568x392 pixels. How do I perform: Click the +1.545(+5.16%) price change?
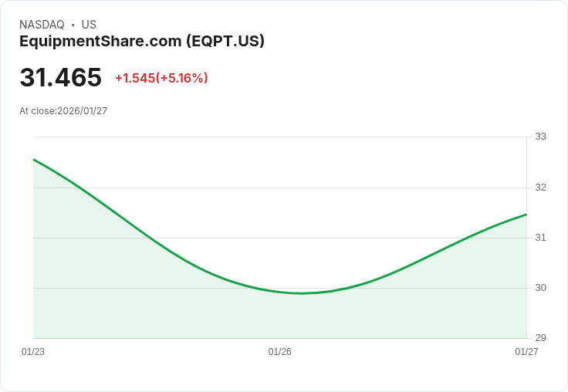coord(161,78)
